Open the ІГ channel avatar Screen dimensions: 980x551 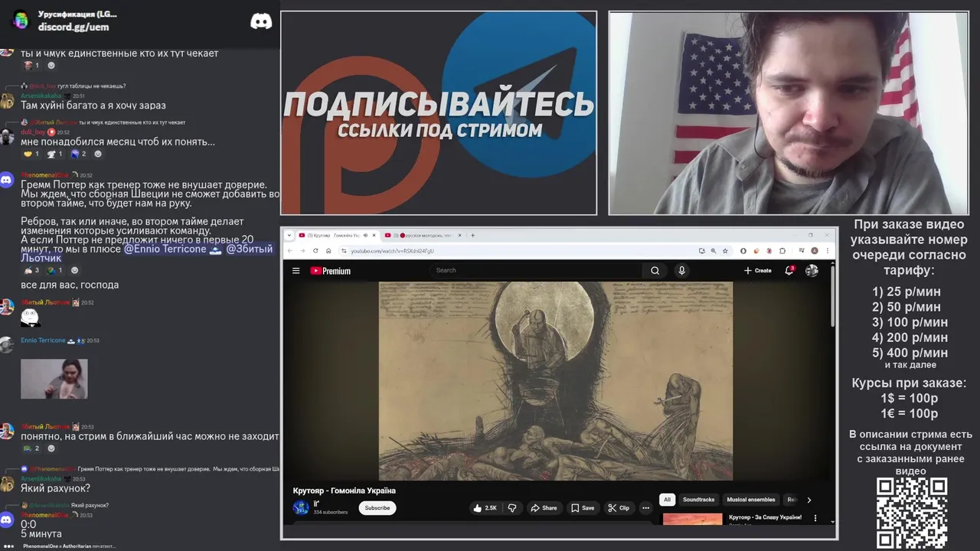[301, 507]
